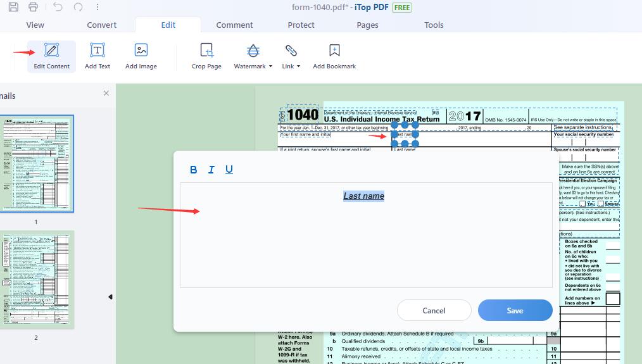Activate the Crop Page tool
Image resolution: width=642 pixels, height=364 pixels.
206,56
